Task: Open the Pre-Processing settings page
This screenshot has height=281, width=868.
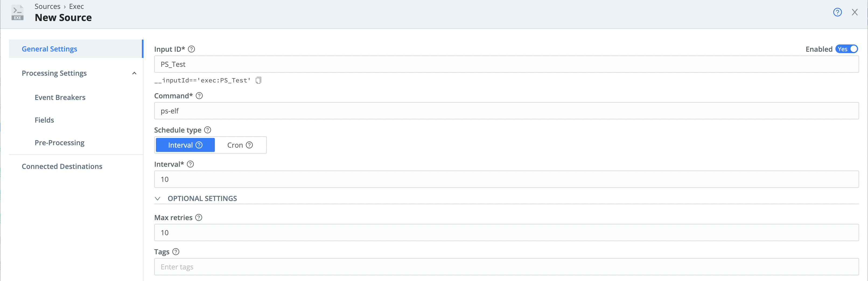Action: [x=59, y=142]
